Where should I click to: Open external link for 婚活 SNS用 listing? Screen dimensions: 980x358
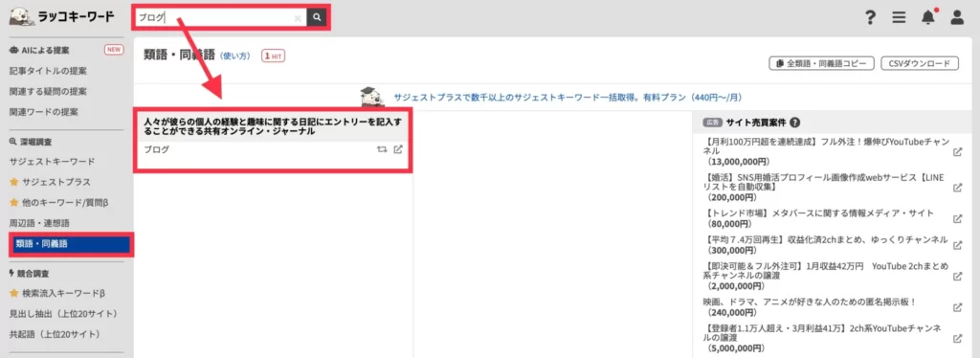point(957,188)
